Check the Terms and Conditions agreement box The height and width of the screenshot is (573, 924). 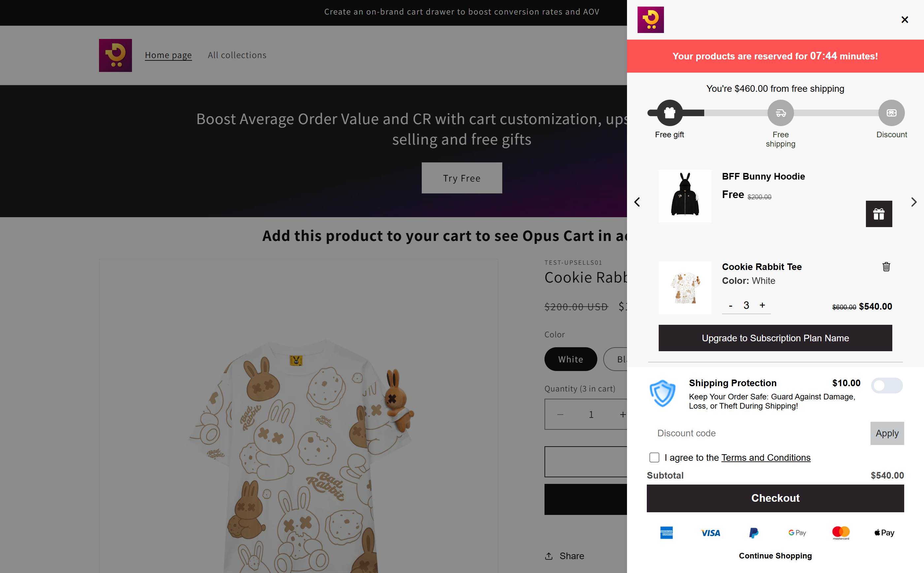[x=654, y=458]
